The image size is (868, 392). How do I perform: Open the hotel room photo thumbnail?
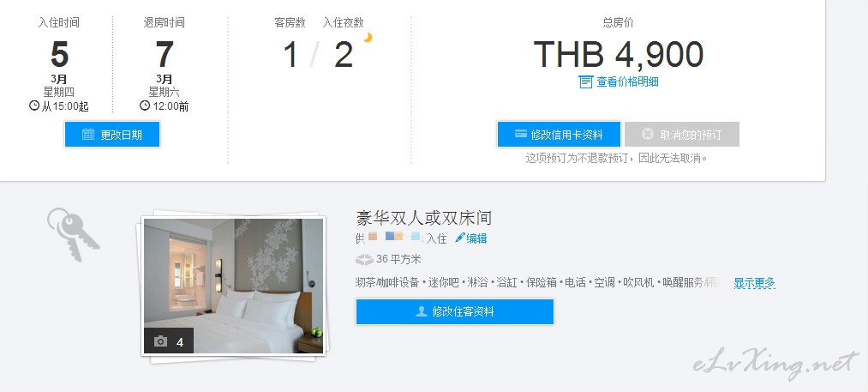233,286
